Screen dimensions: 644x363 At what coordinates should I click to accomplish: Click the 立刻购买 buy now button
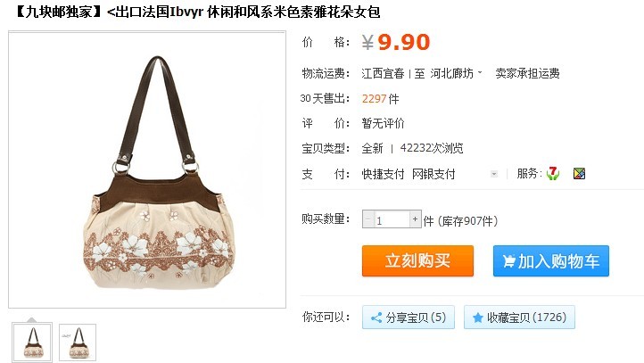click(417, 260)
